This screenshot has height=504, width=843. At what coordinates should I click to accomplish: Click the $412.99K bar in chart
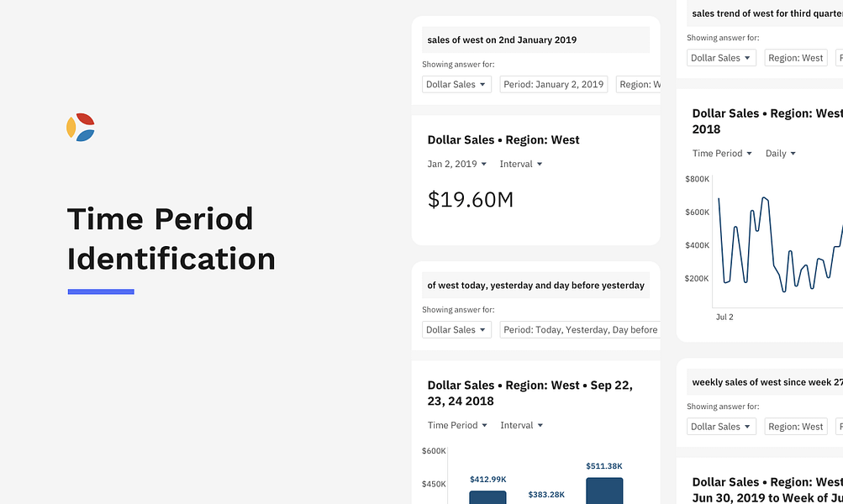tap(487, 497)
